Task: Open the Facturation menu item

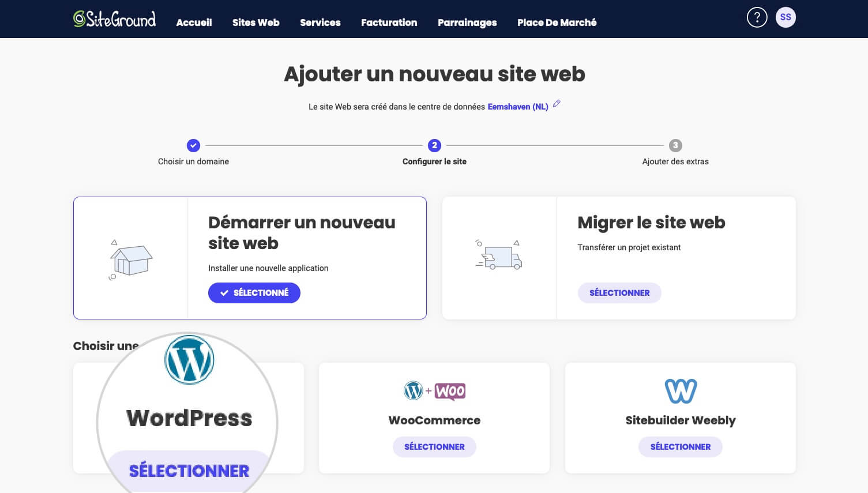Action: coord(389,22)
